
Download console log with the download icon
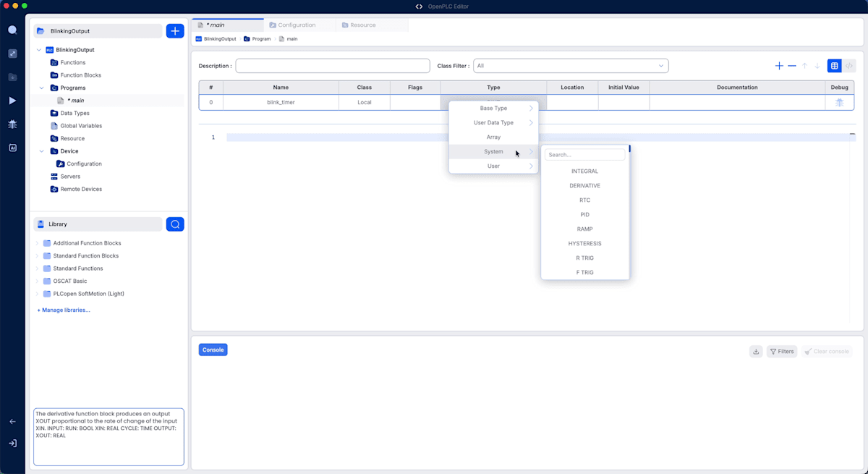[756, 352]
